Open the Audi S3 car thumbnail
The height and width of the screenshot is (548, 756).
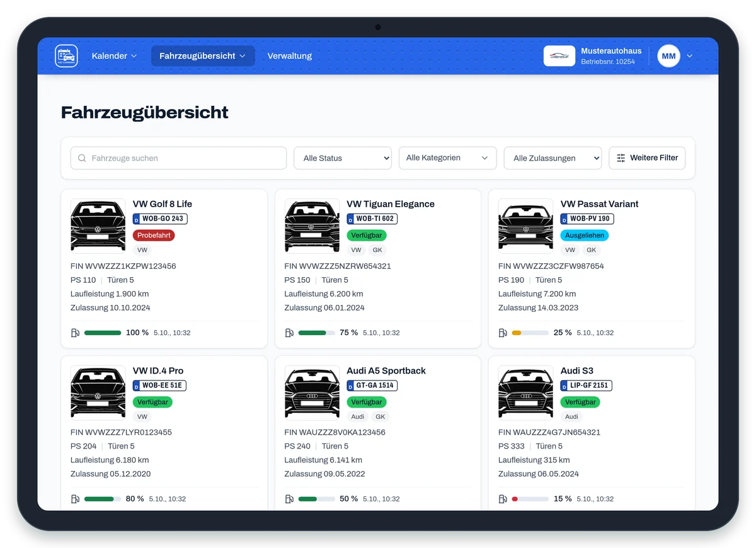[x=525, y=393]
